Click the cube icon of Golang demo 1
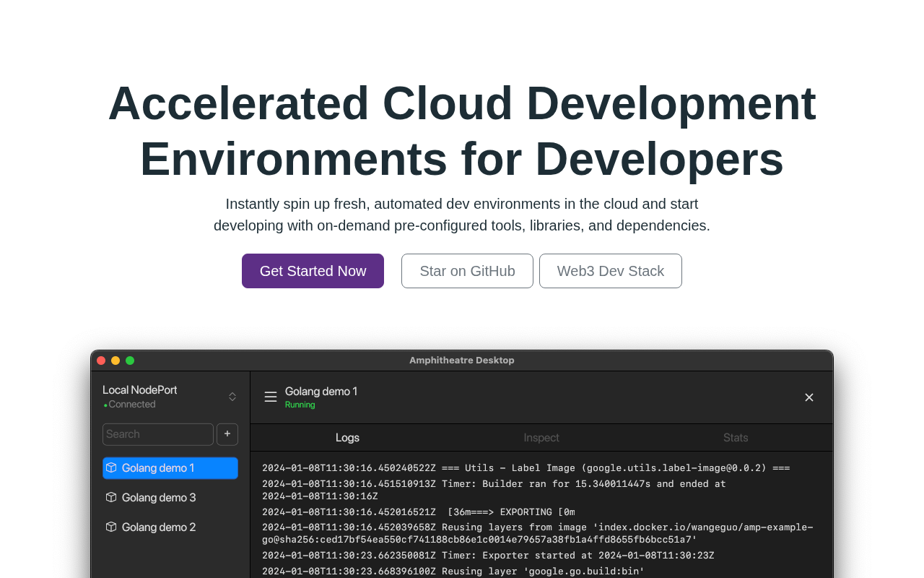This screenshot has height=578, width=924. (x=111, y=467)
